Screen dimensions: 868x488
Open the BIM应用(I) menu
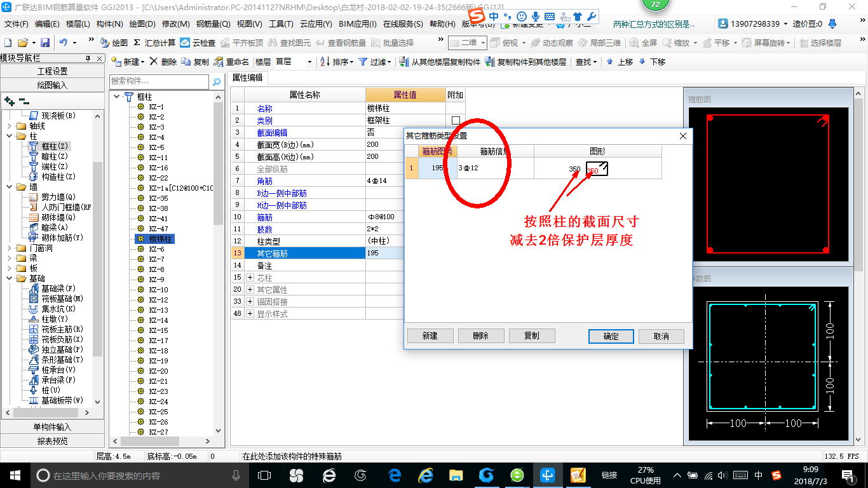coord(358,24)
